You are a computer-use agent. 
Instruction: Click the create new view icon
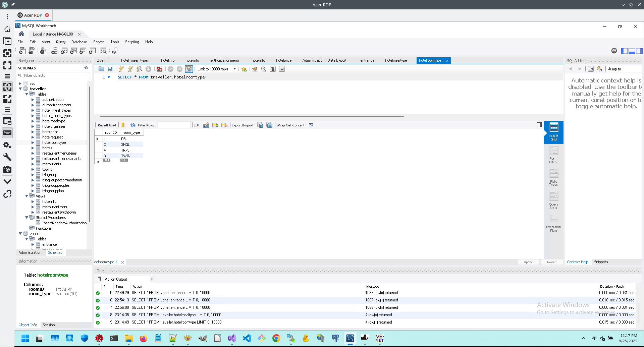[x=73, y=51]
